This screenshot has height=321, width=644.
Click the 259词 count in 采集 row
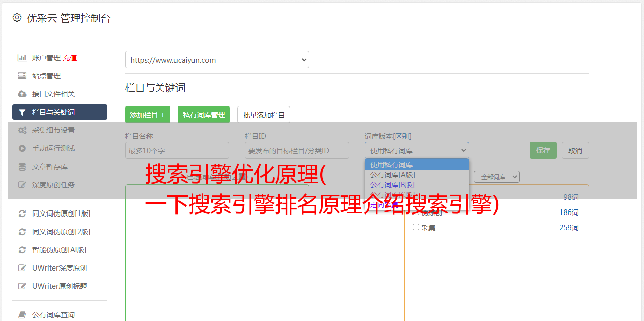569,228
